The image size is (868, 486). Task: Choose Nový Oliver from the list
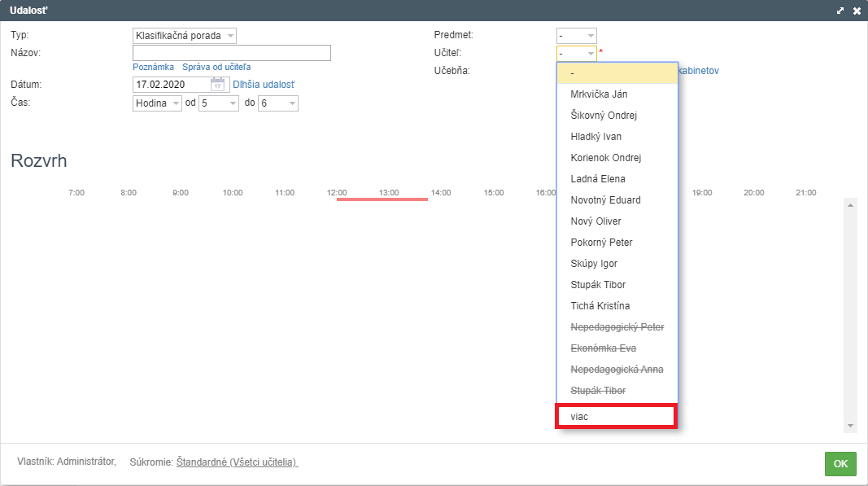click(617, 221)
